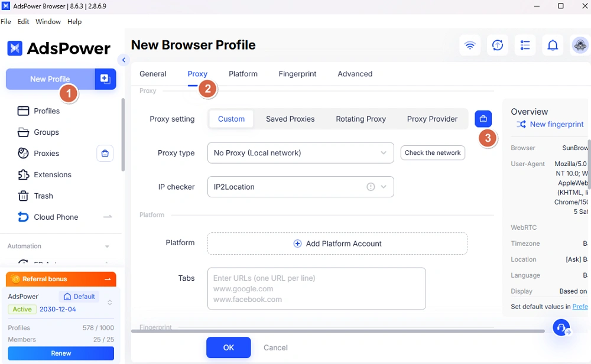Viewport: 591px width, 364px height.
Task: Switch to the Advanced tab
Action: click(355, 74)
